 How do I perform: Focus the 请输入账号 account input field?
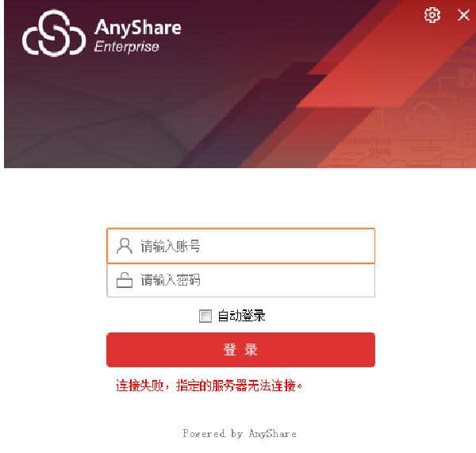(240, 246)
